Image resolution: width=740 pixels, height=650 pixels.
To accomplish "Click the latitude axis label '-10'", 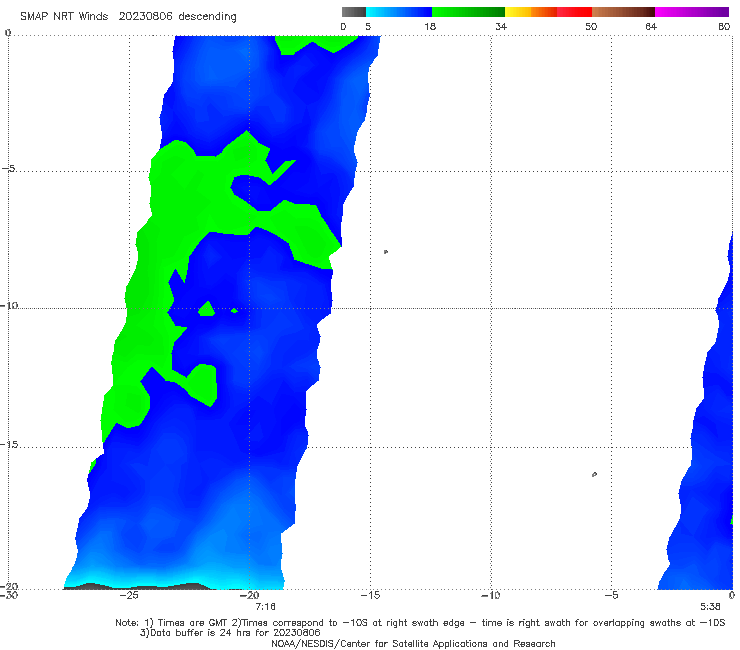I will coord(9,305).
